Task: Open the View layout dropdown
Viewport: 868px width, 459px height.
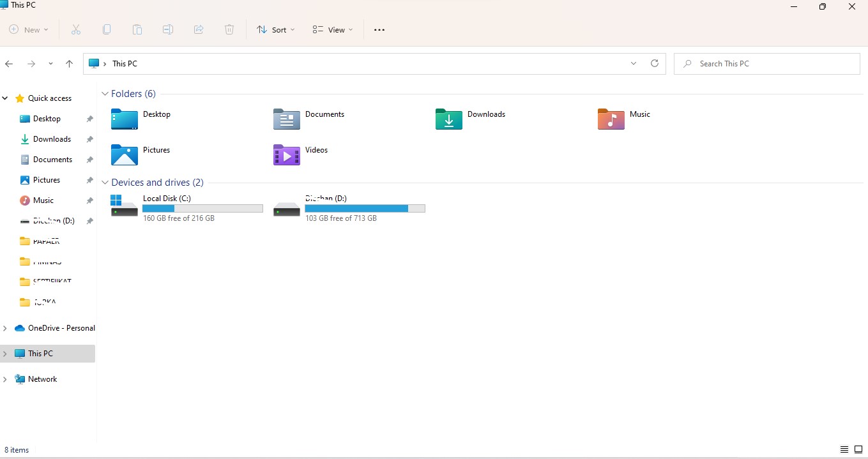Action: [x=333, y=29]
